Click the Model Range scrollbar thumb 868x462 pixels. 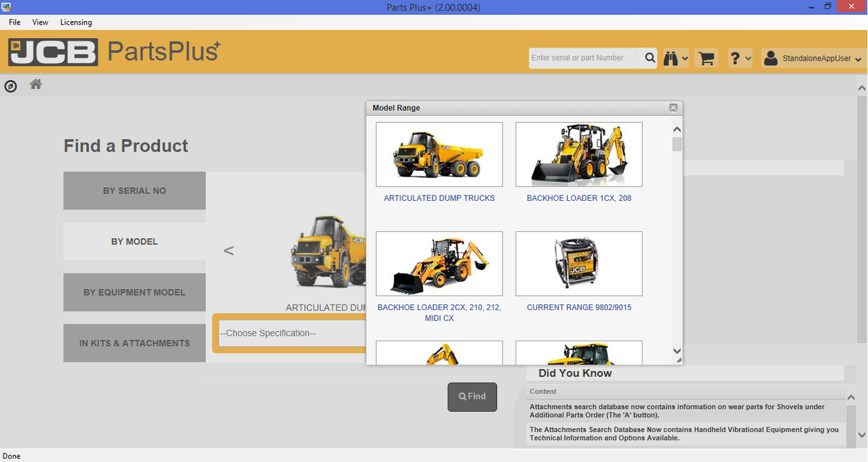(677, 144)
